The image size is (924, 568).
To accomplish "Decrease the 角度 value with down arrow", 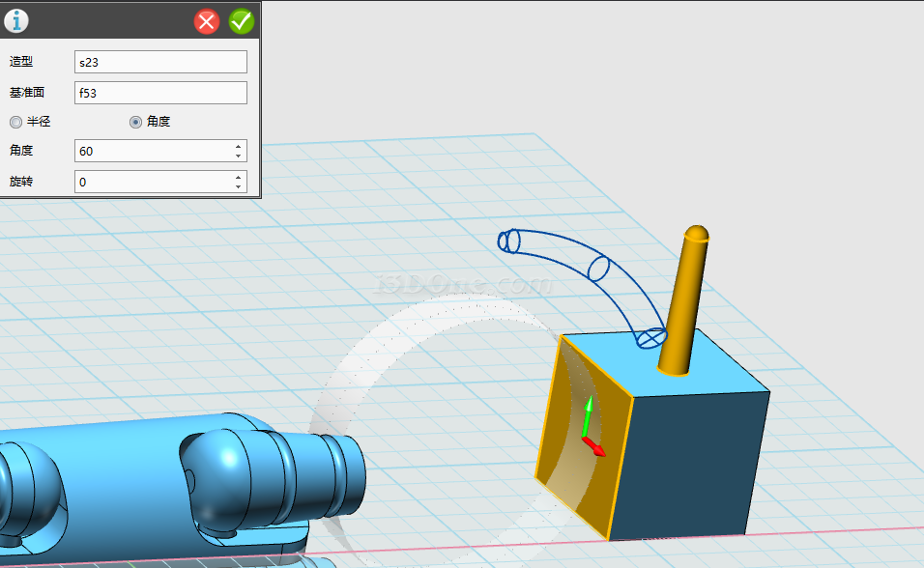I will click(x=238, y=156).
